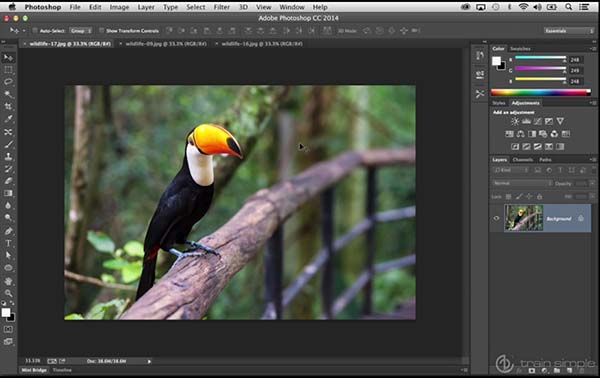600x378 pixels.
Task: Toggle the Auto-Select checkbox
Action: point(34,31)
